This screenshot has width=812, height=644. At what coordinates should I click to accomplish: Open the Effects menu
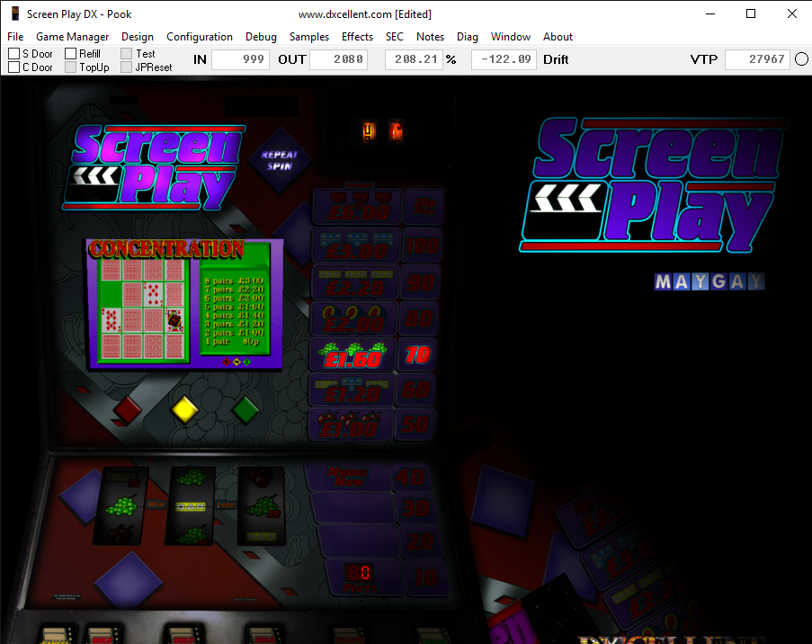(x=357, y=37)
